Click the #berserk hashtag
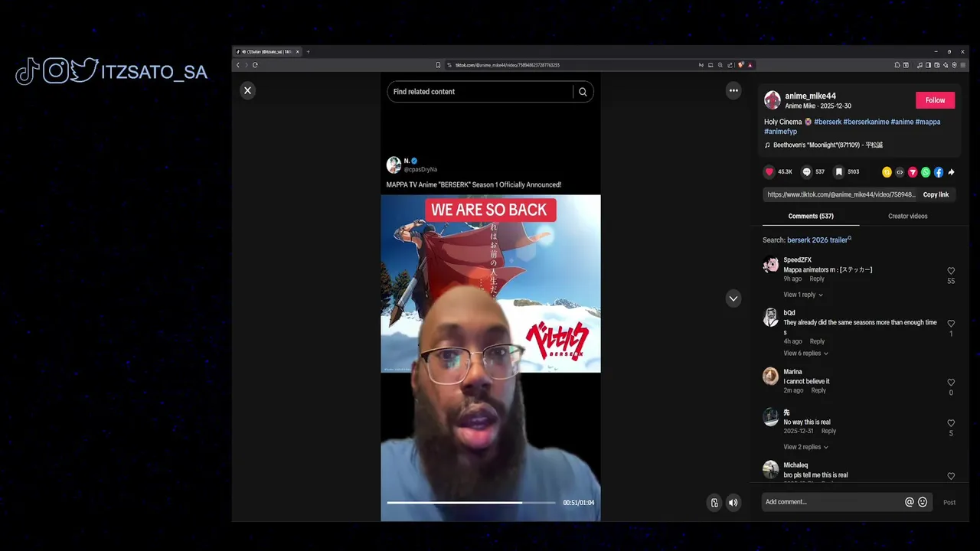The image size is (980, 551). click(x=827, y=122)
